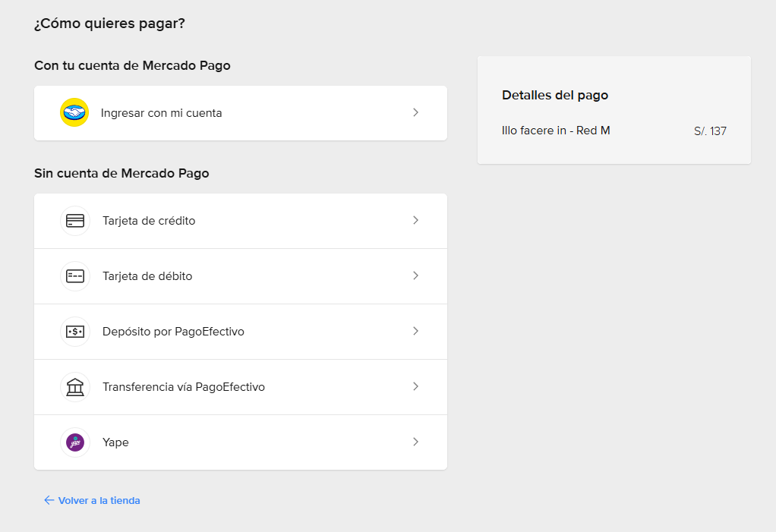Viewport: 776px width, 532px height.
Task: Click the purple Yape logo
Action: (x=75, y=442)
